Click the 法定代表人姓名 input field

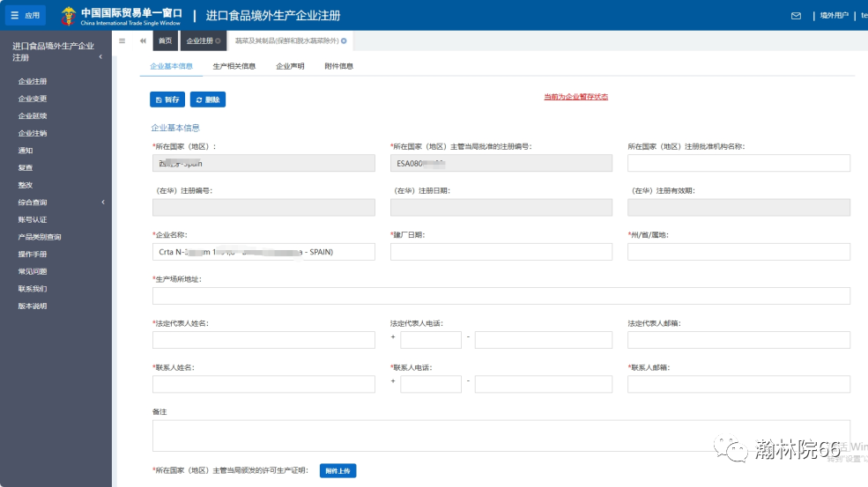263,340
